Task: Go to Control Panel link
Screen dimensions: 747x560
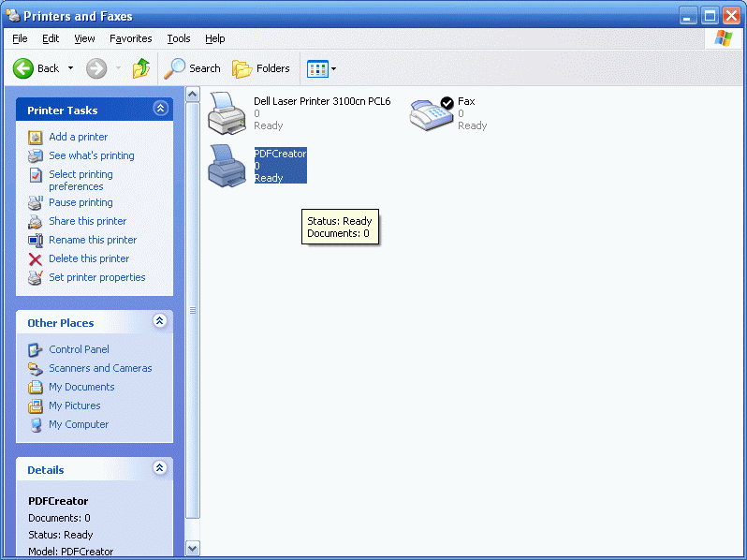Action: tap(79, 349)
